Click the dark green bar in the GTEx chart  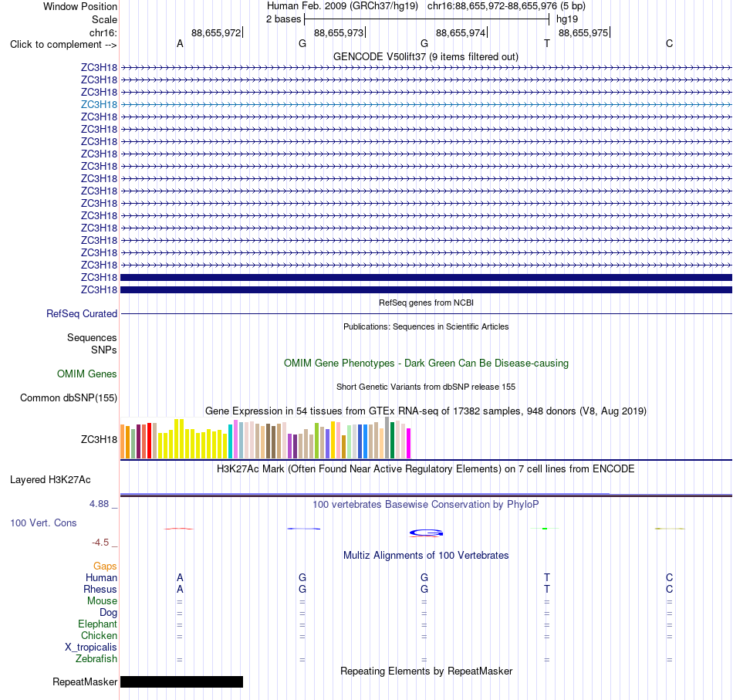pos(392,440)
